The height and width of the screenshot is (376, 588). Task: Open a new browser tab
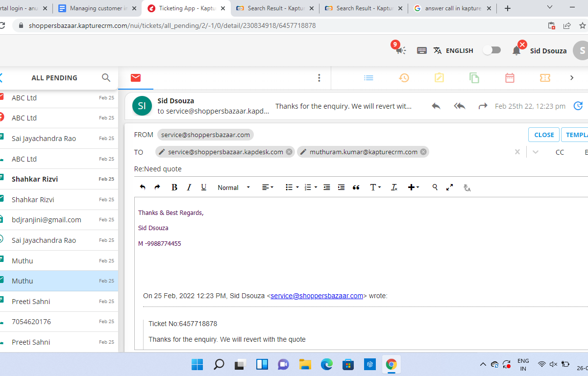[507, 8]
